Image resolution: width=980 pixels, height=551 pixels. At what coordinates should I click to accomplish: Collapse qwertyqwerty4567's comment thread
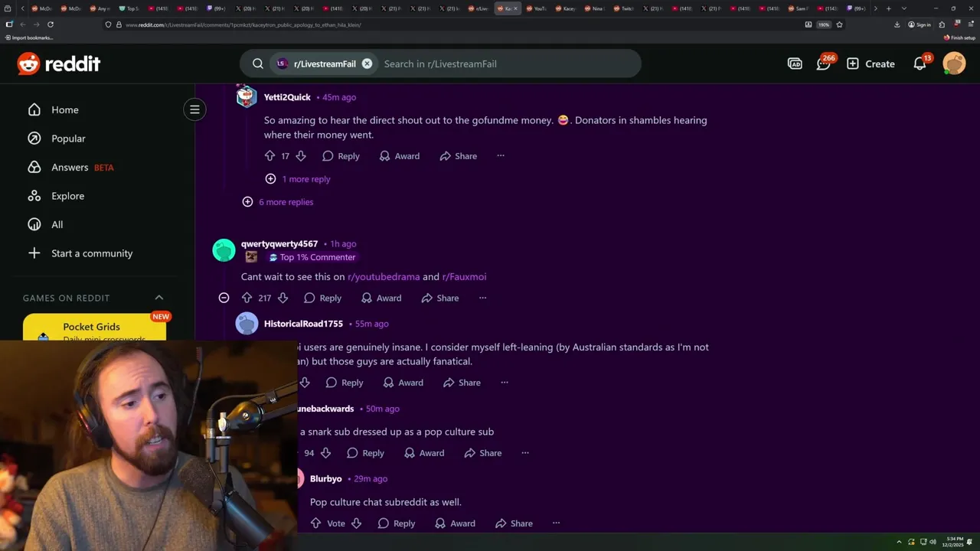click(x=224, y=298)
